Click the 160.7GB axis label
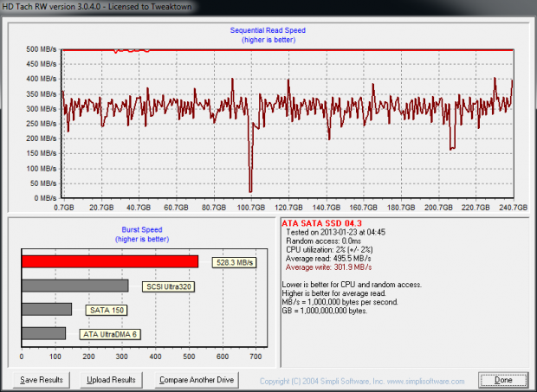 [x=364, y=208]
